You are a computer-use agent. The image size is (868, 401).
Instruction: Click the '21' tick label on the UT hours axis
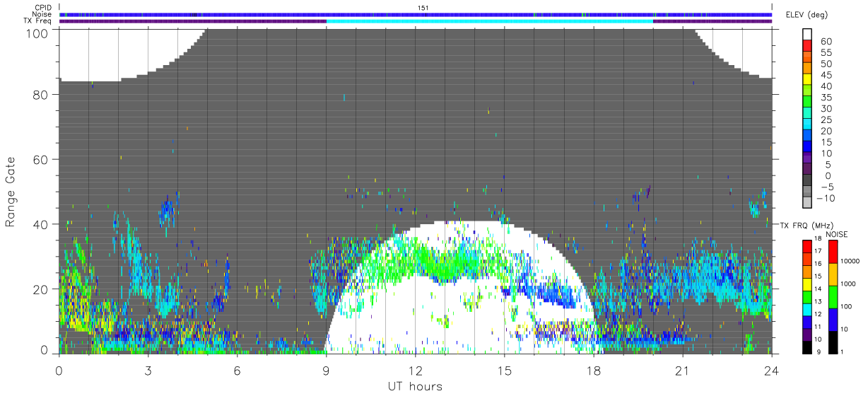[683, 371]
